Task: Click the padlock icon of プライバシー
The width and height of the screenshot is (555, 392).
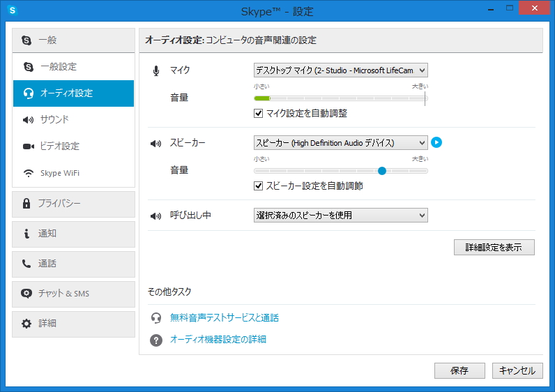Action: pyautogui.click(x=26, y=203)
